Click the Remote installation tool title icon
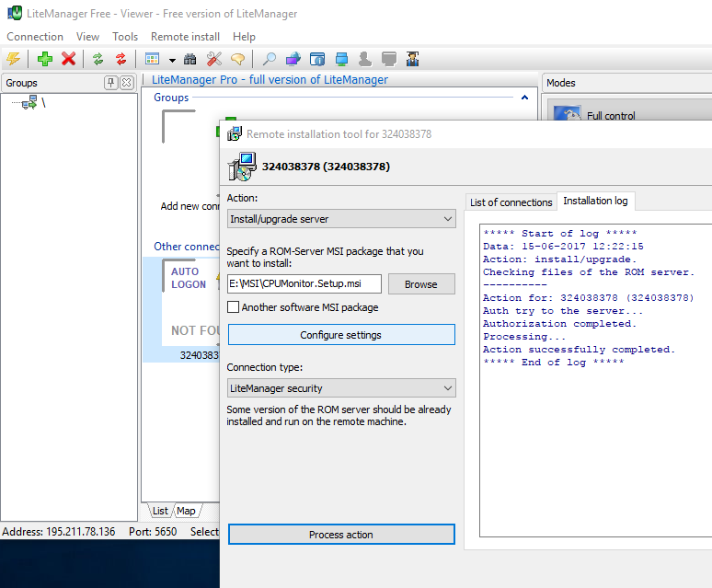 click(x=235, y=134)
